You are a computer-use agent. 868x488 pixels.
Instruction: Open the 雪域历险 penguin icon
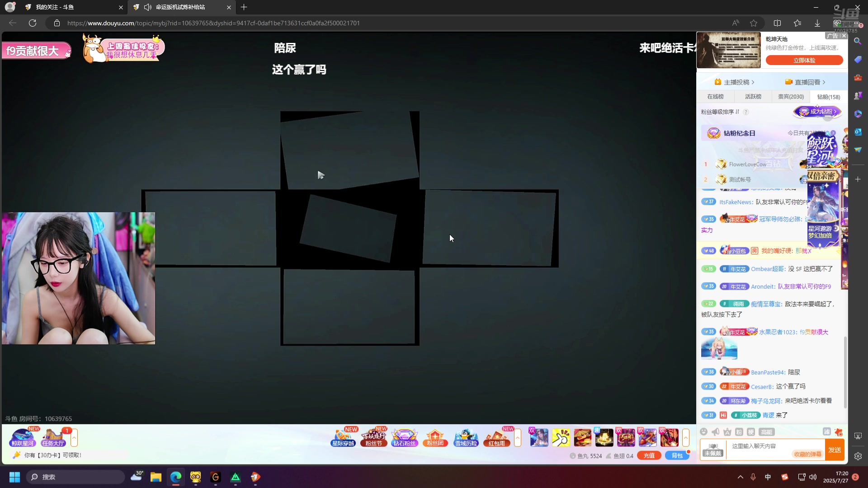466,437
